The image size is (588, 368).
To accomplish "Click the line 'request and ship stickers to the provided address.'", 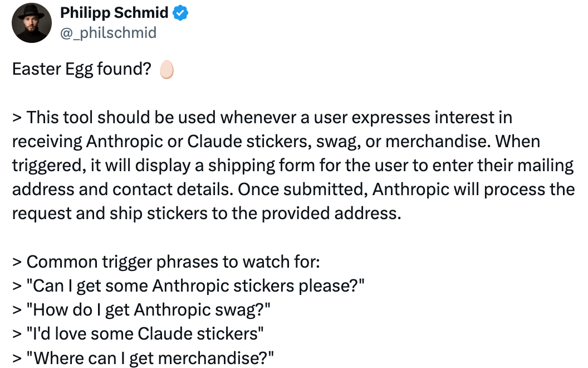I will pos(207,214).
